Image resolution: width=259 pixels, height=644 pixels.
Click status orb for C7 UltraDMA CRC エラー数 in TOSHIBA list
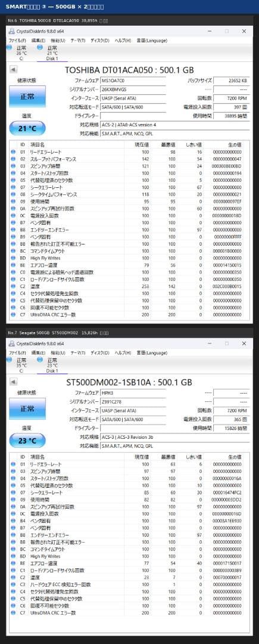pos(13,315)
